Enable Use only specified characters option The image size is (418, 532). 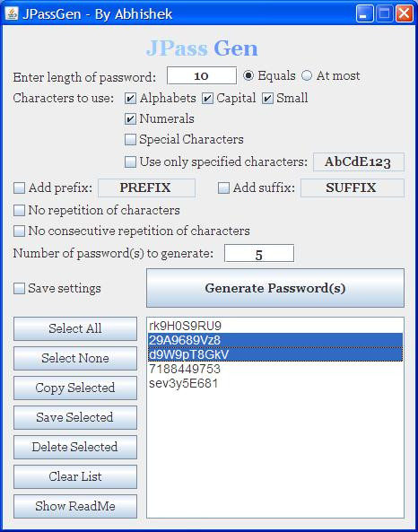click(x=130, y=161)
